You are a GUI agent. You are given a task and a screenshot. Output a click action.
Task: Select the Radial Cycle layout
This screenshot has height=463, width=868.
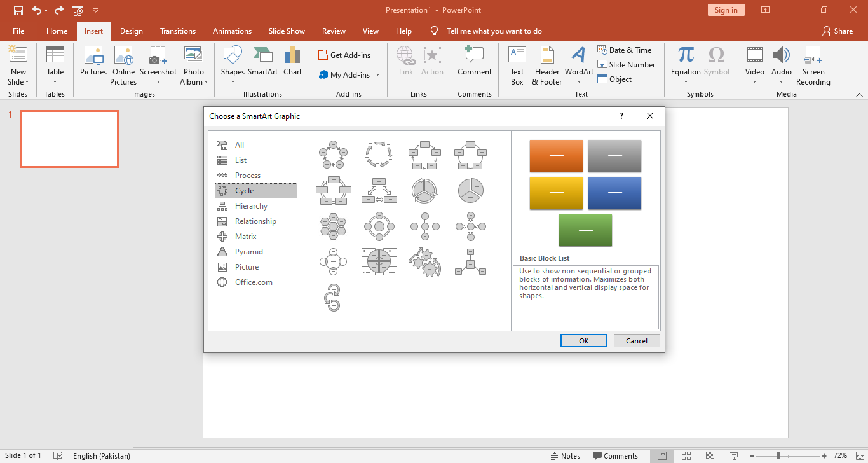379,226
